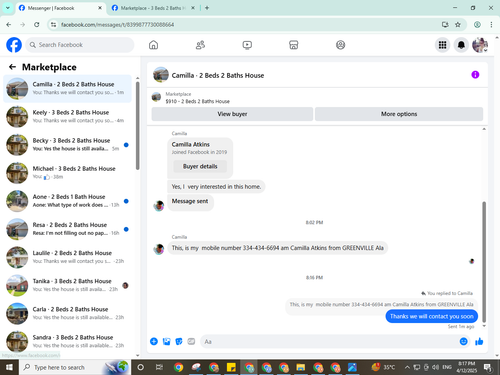The width and height of the screenshot is (500, 375).
Task: Click Camilla's mobile number message bubble
Action: pyautogui.click(x=277, y=248)
